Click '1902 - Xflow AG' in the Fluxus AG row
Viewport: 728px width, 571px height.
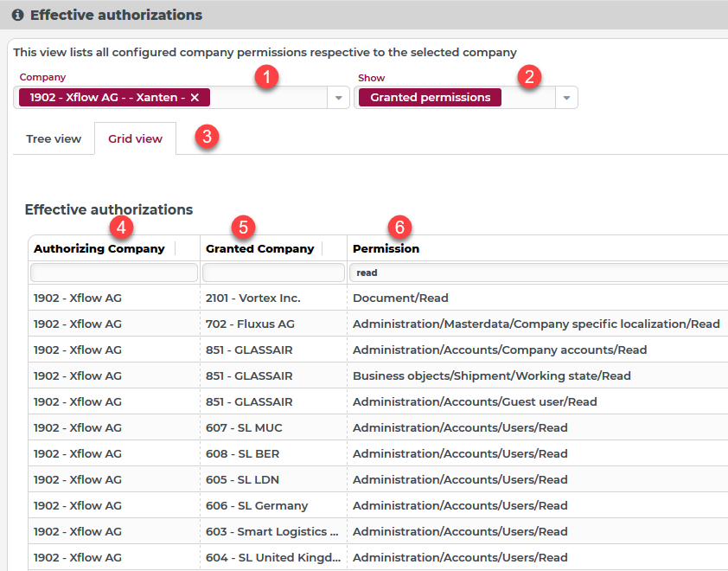click(x=78, y=324)
